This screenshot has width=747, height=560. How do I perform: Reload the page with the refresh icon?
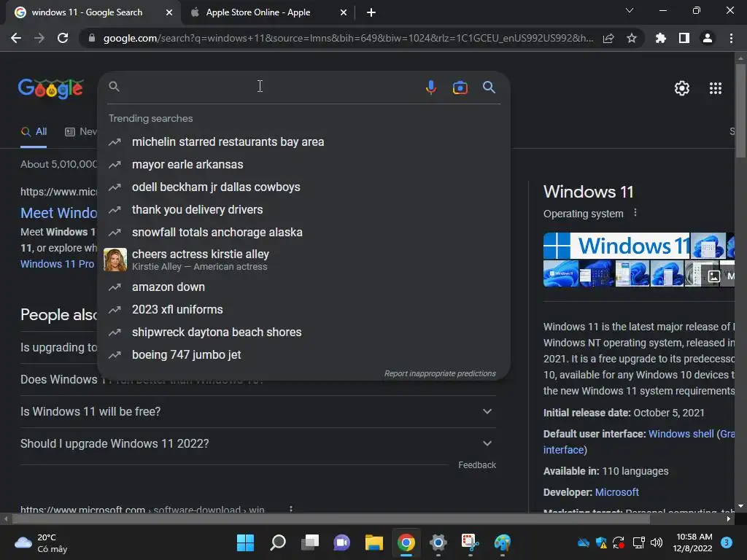(63, 38)
